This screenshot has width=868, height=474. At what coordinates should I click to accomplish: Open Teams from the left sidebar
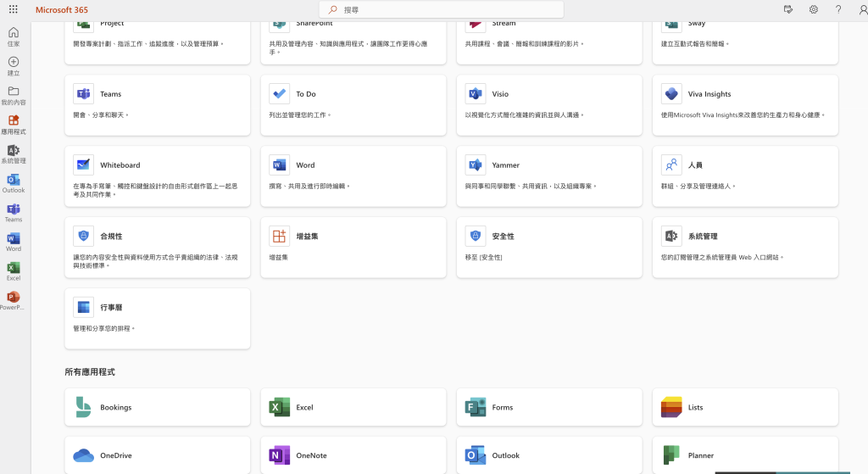14,213
